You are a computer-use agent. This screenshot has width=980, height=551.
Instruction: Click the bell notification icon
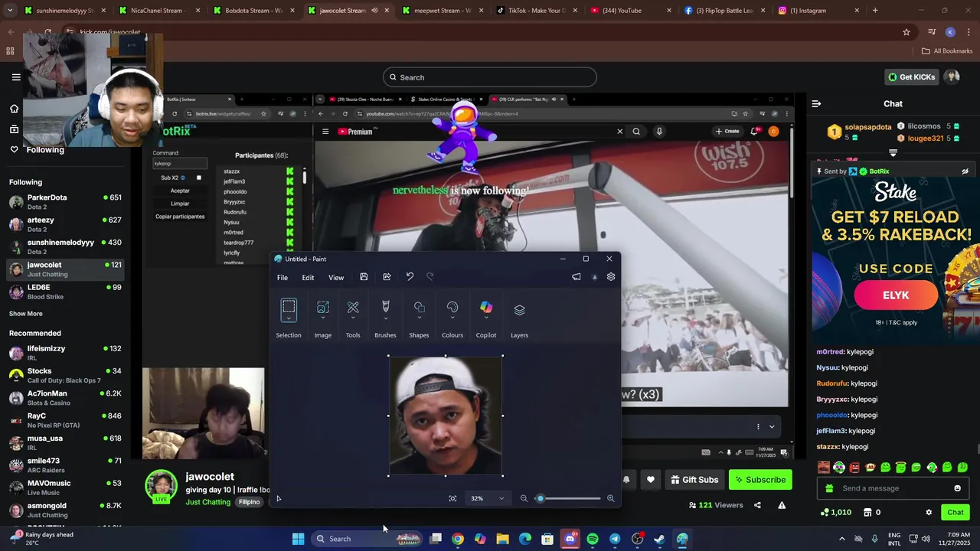(x=626, y=480)
